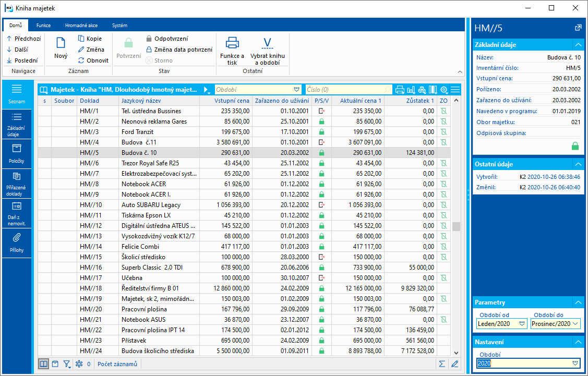Open the Přílohy attachments sidebar icon
The image size is (588, 376).
pyautogui.click(x=17, y=242)
